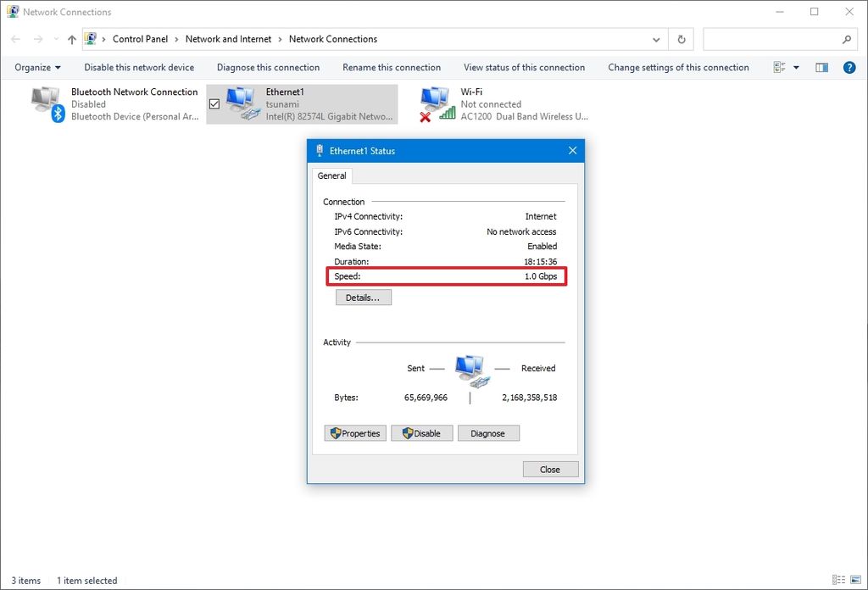The width and height of the screenshot is (868, 590).
Task: Switch to Details view in status bar
Action: coord(838,581)
